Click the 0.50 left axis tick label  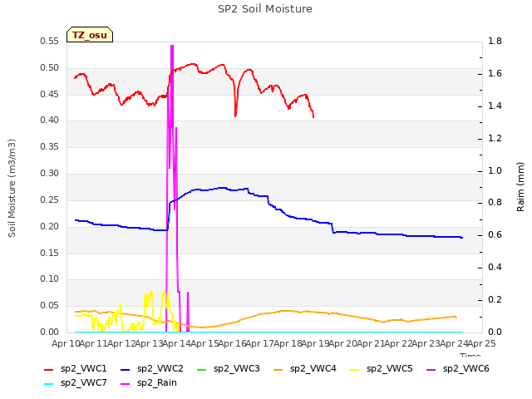click(50, 67)
